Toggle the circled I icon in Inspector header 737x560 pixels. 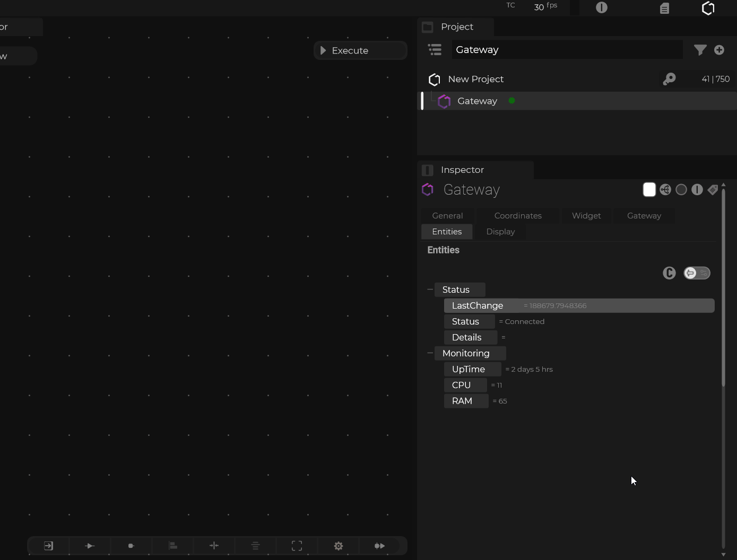(x=697, y=190)
